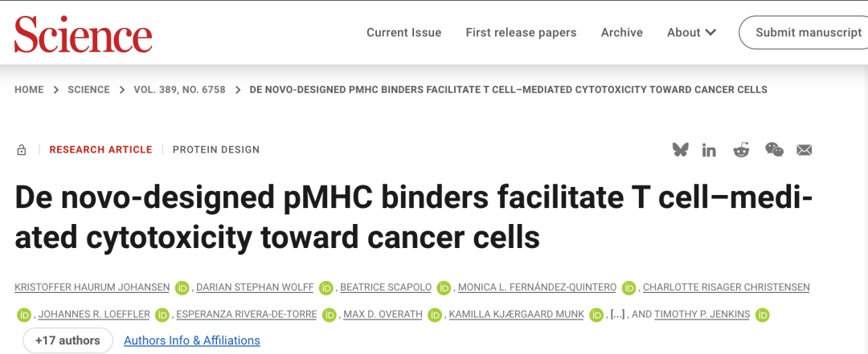Open the Archive menu item

click(621, 33)
